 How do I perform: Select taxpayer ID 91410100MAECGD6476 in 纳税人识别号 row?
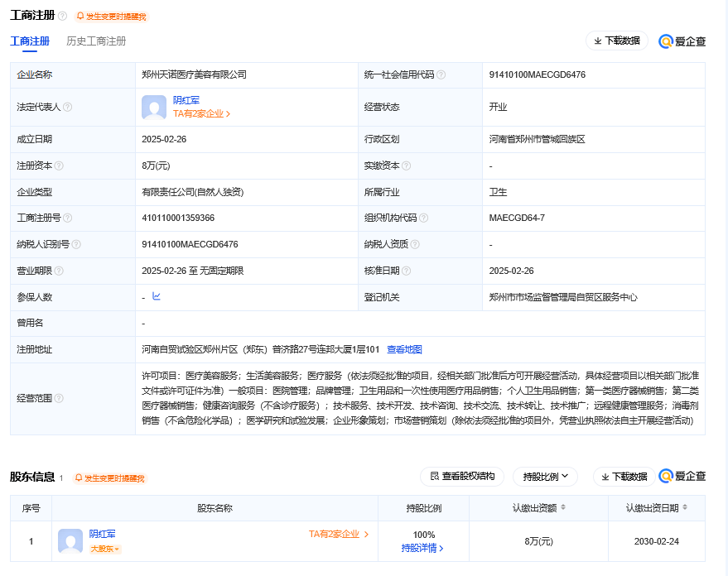pyautogui.click(x=190, y=244)
